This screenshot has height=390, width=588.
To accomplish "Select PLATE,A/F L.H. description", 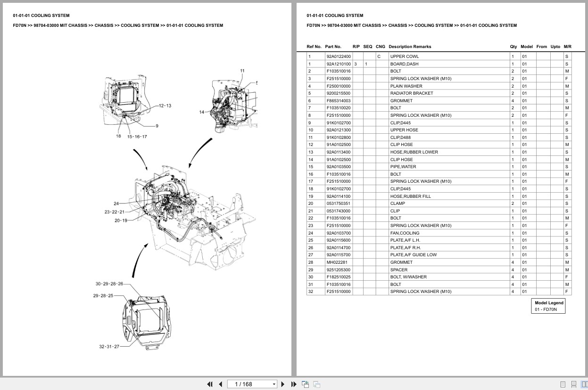I will pos(405,240).
